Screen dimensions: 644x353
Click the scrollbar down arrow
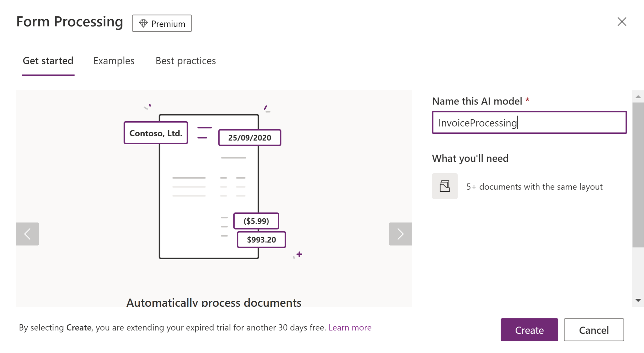pos(638,300)
